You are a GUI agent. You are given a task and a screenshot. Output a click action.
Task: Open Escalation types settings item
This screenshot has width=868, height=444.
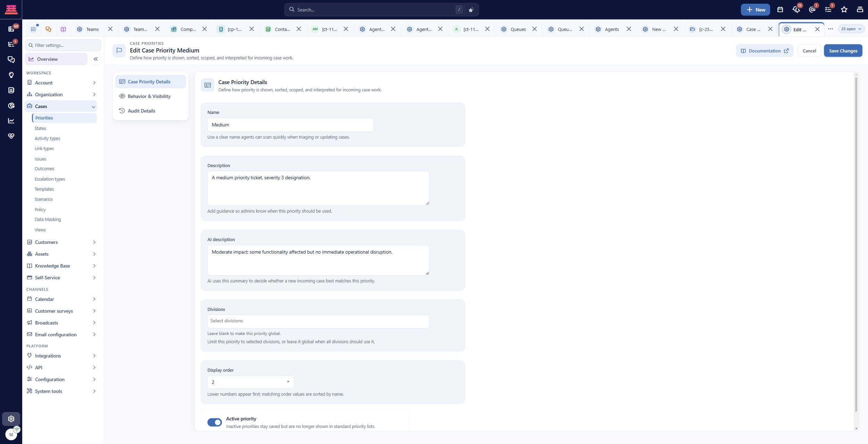pos(50,179)
